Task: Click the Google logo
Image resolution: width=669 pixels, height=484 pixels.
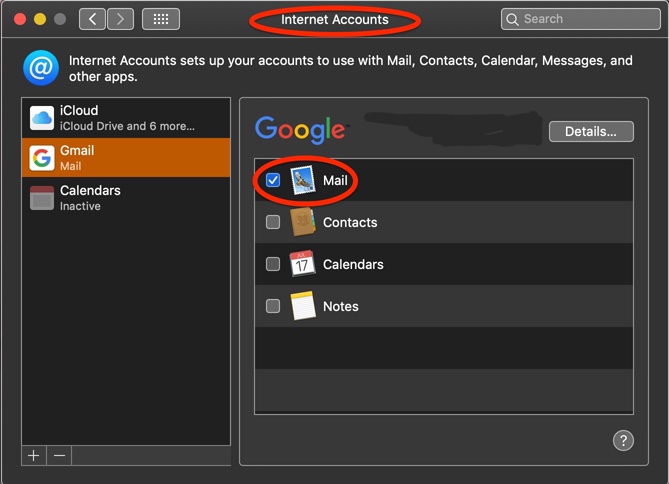Action: tap(302, 129)
